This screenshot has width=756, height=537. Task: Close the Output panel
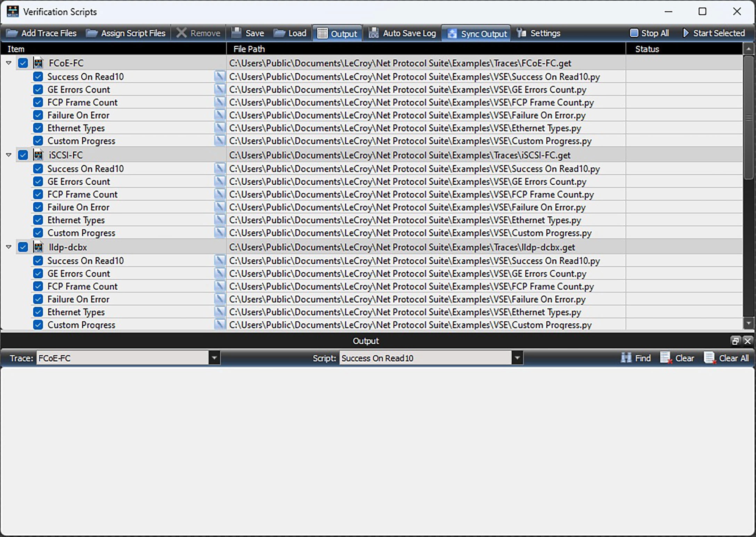point(748,341)
